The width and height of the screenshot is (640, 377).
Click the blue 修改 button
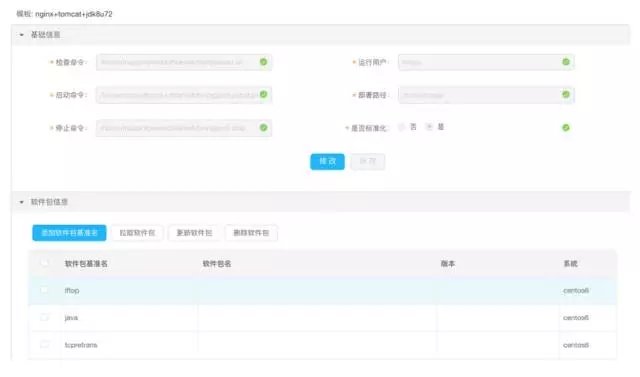coord(327,162)
